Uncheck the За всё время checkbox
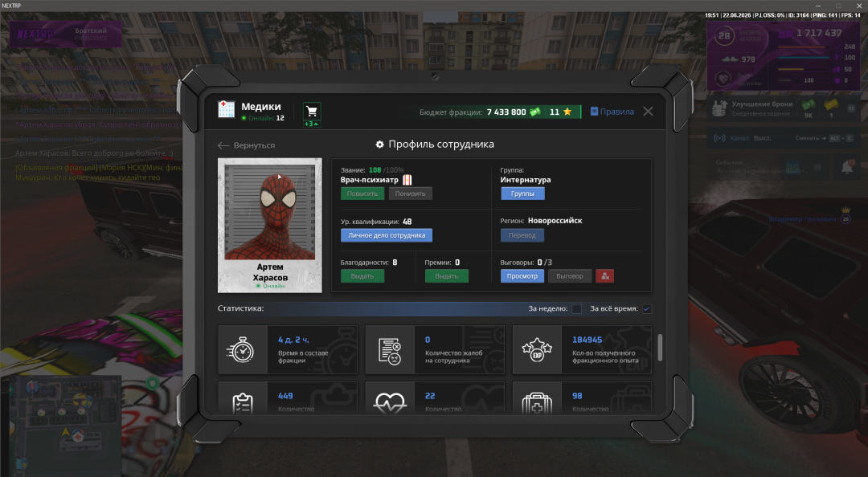Viewport: 868px width, 477px height. point(646,309)
